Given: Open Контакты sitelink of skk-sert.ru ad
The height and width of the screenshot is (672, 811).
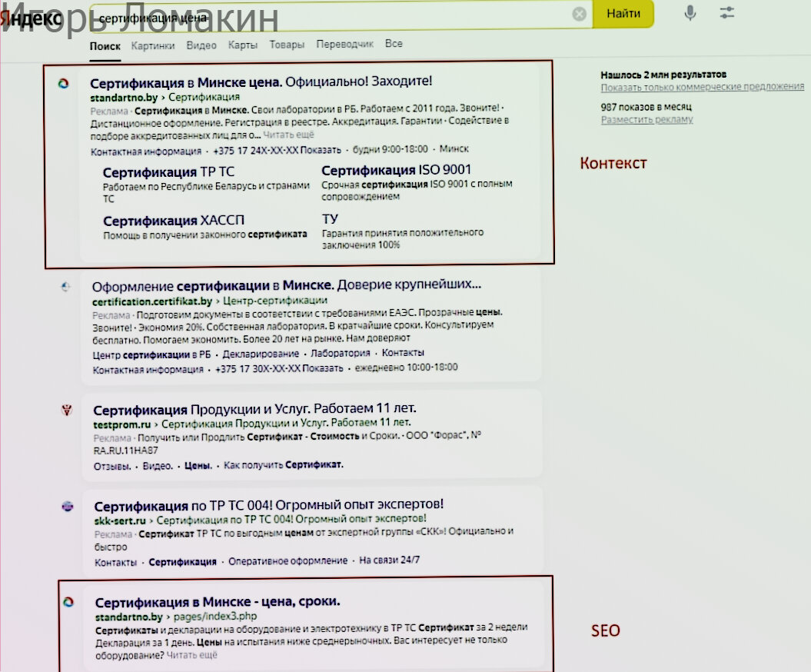Looking at the screenshot, I should click(116, 562).
